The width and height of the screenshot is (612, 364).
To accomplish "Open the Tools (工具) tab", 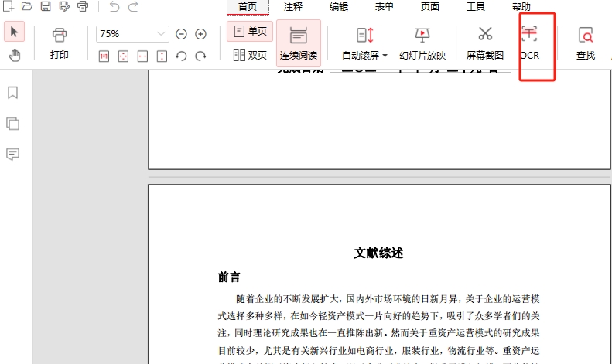I will [476, 7].
